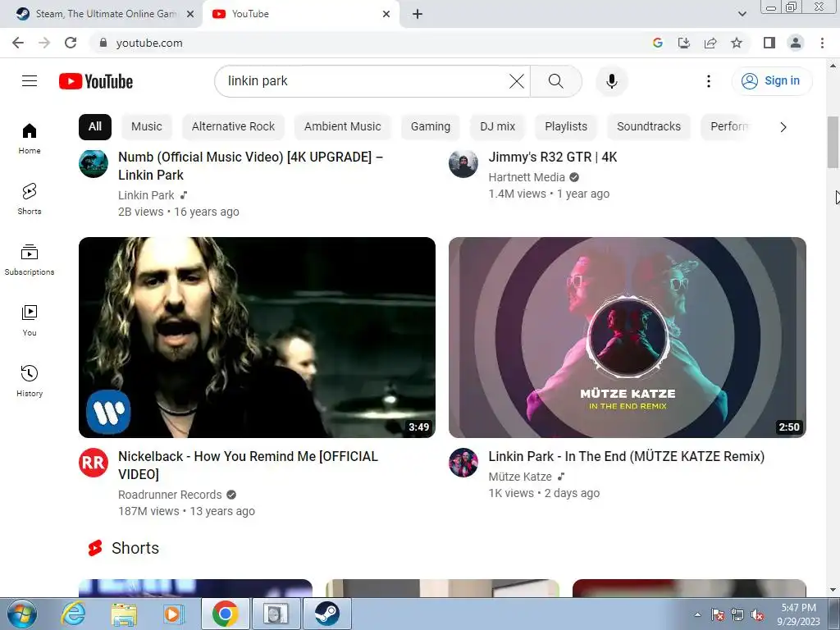Click the Sign in button
This screenshot has width=840, height=630.
(772, 81)
